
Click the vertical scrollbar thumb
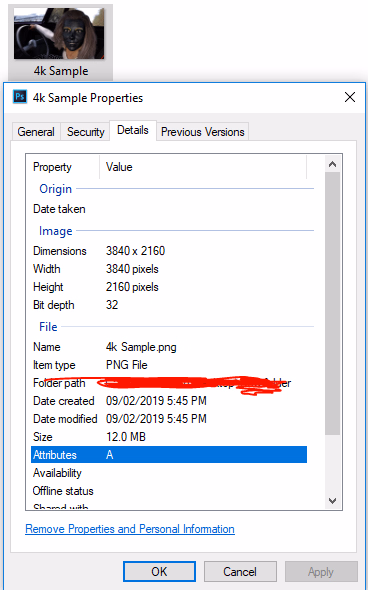pos(332,303)
